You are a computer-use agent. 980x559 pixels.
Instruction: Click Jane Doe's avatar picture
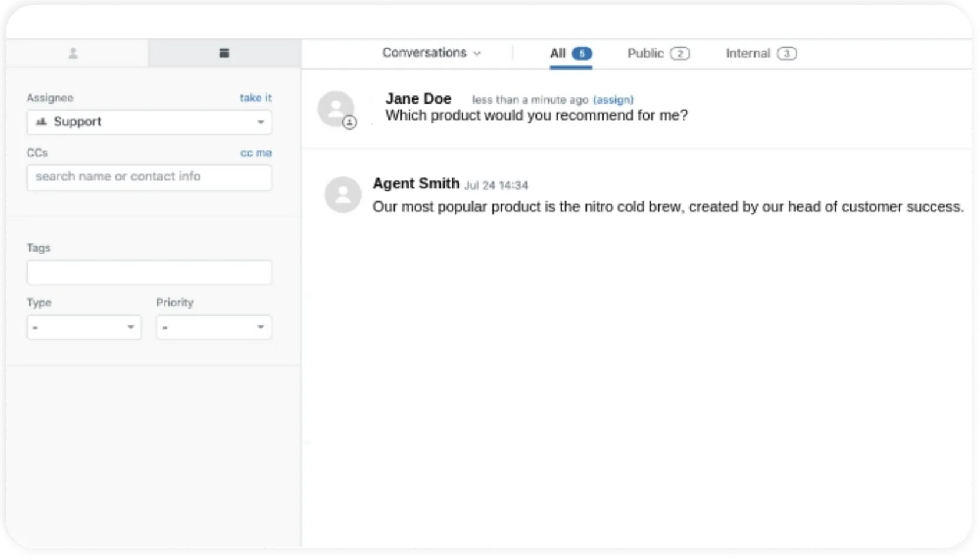pyautogui.click(x=336, y=108)
